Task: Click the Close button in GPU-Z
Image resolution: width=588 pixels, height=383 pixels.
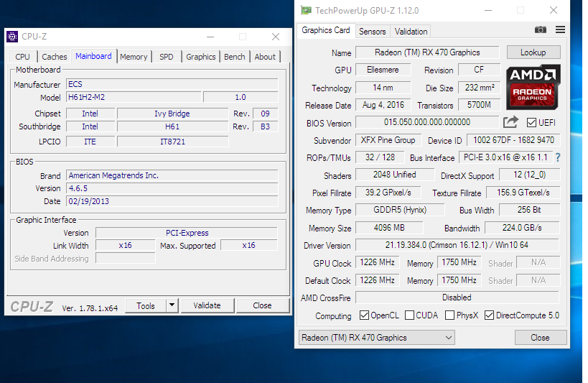Action: point(540,337)
